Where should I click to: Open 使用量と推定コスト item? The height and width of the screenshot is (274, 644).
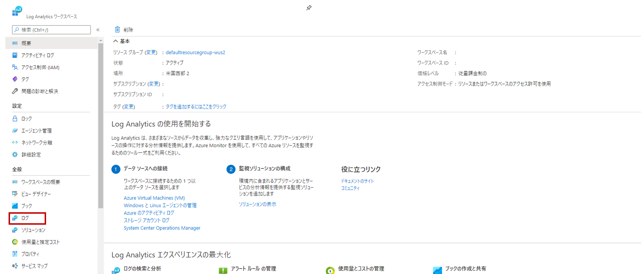click(x=40, y=242)
